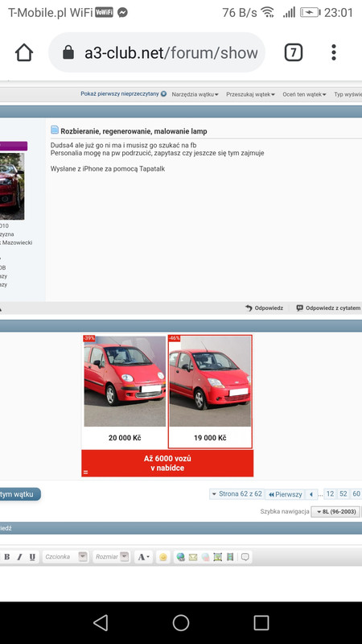Screen dimensions: 362x644
Task: Tap the Wi-Fi status icon
Action: coord(268,12)
